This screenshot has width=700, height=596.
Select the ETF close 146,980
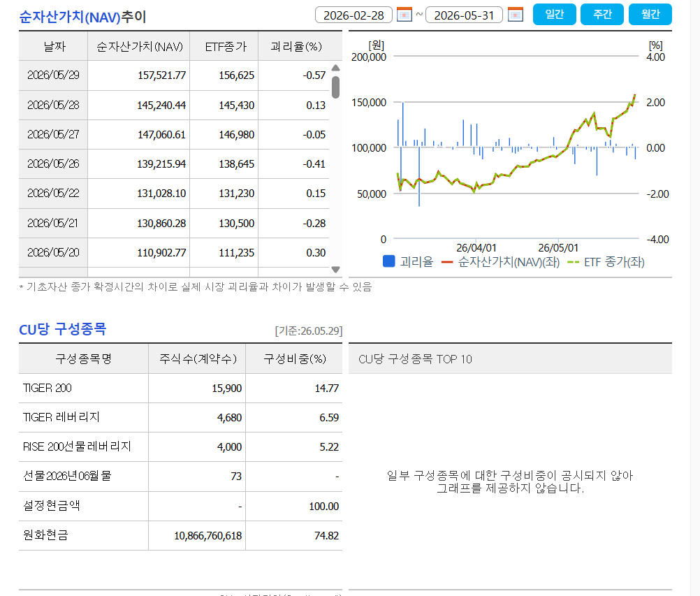(x=237, y=135)
